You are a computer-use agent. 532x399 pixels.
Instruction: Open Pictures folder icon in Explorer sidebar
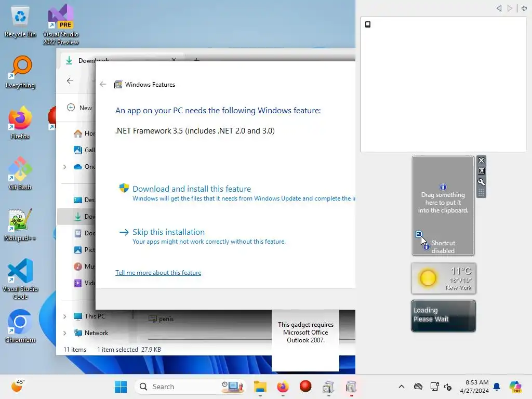click(78, 250)
